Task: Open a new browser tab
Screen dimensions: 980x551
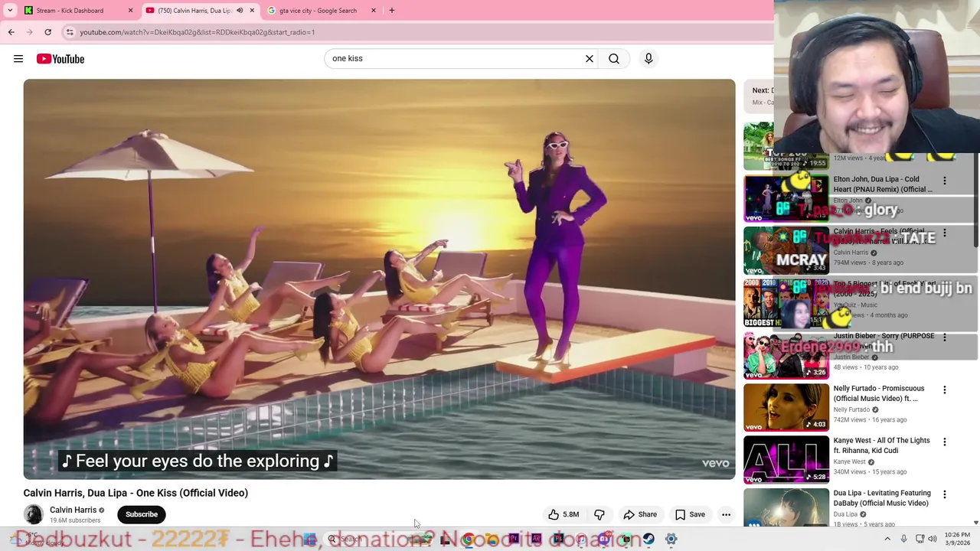Action: click(392, 11)
